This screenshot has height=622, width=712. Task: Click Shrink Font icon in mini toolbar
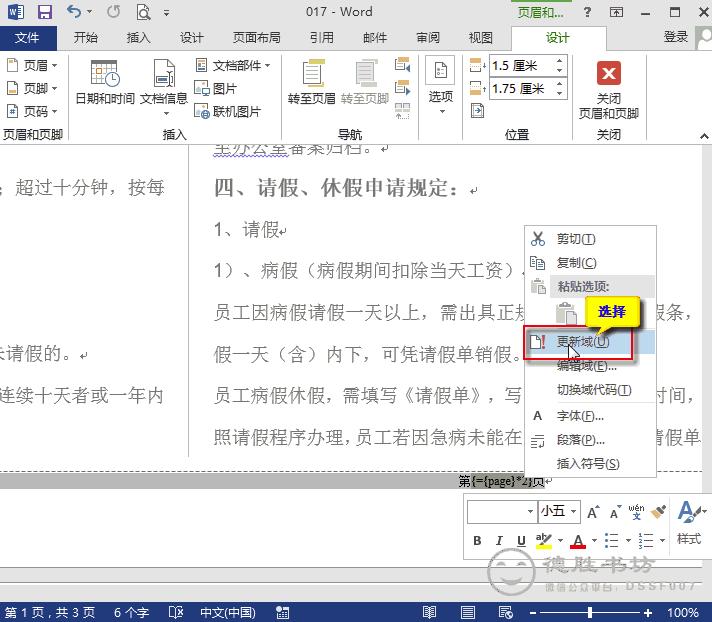(615, 512)
